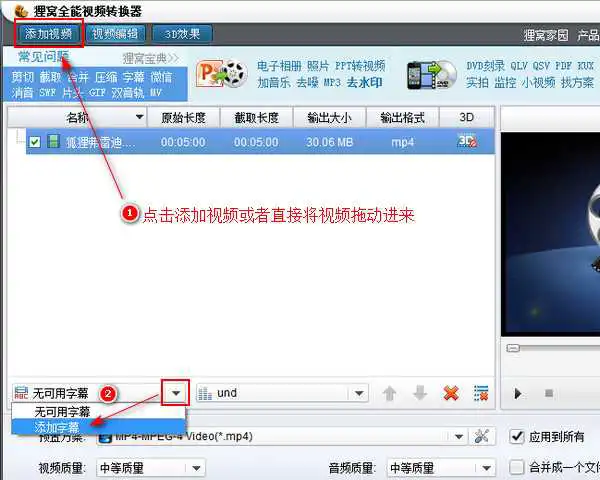Click the preview stop button
Viewport: 600px width, 480px height.
549,393
